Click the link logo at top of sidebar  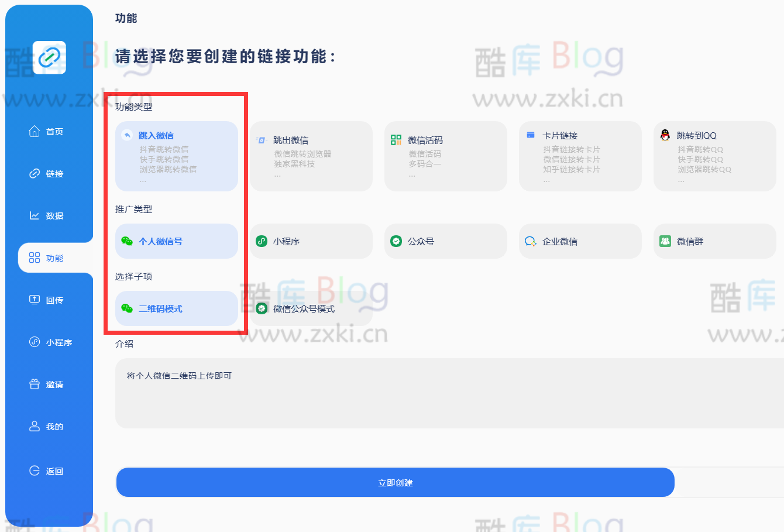tap(49, 57)
